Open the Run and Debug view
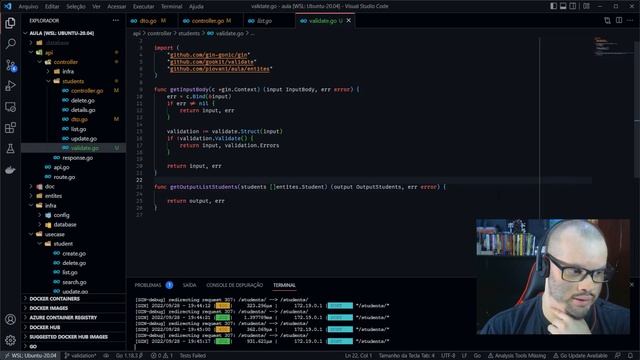Viewport: 640px width, 360px height. pos(10,86)
